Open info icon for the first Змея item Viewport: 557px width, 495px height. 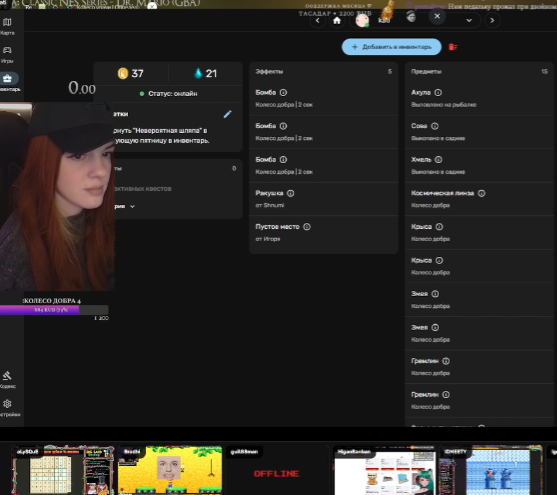435,294
